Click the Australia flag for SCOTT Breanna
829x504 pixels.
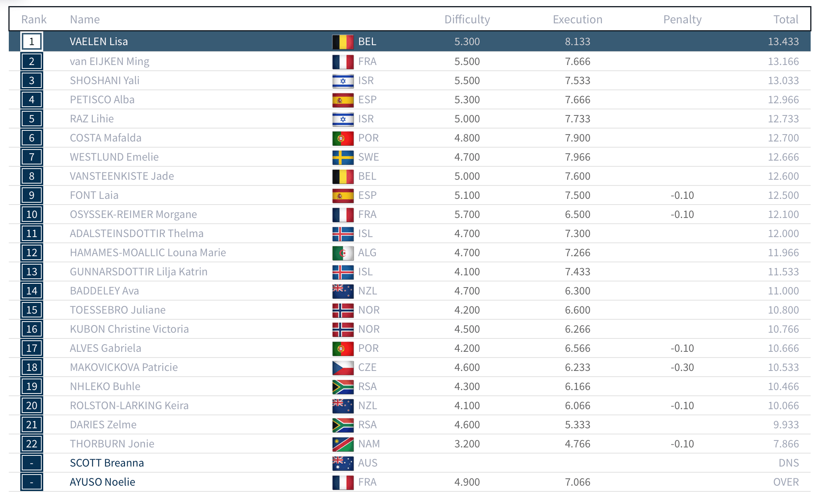tap(343, 463)
